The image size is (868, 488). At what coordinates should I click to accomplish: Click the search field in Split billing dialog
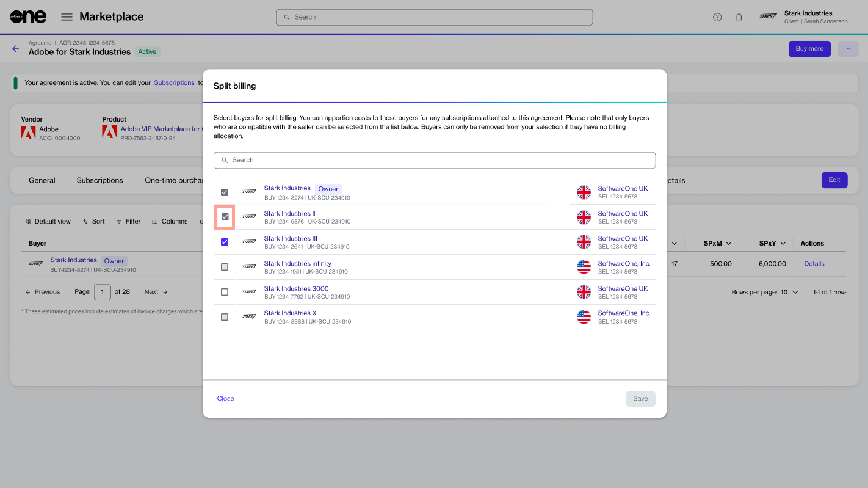[435, 160]
